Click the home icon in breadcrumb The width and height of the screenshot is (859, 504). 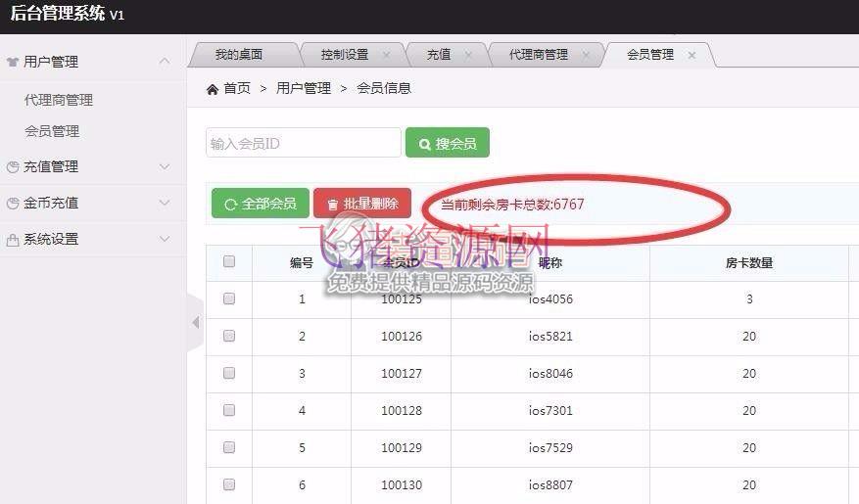click(213, 89)
